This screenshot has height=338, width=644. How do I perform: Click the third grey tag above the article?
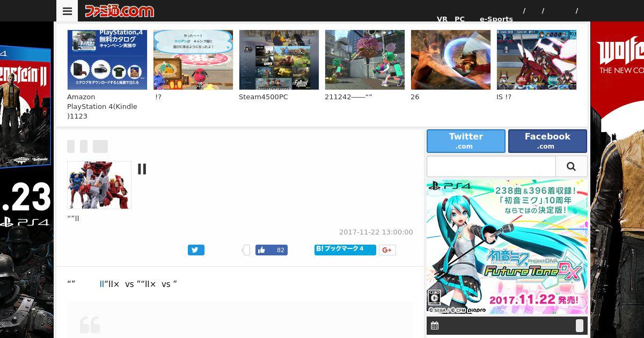100,146
